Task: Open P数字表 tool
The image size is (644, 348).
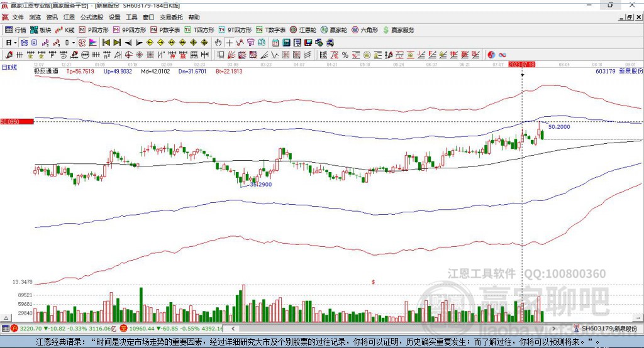Action: tap(165, 30)
